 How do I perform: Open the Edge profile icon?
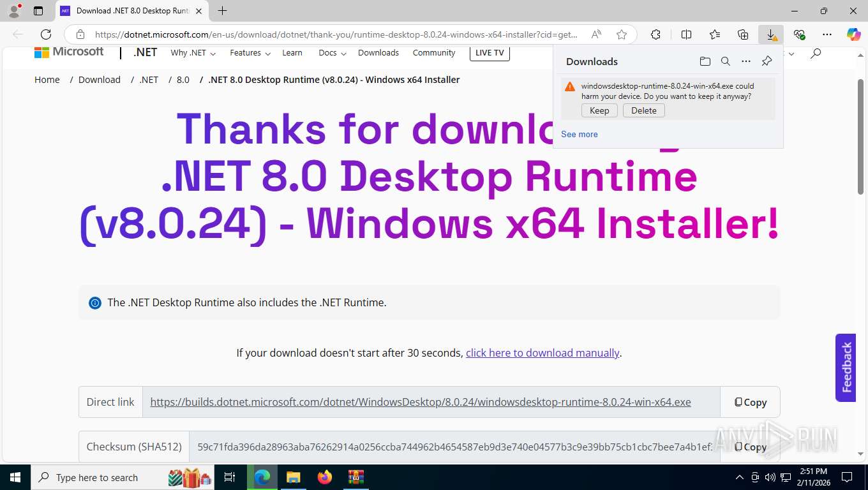(x=14, y=11)
